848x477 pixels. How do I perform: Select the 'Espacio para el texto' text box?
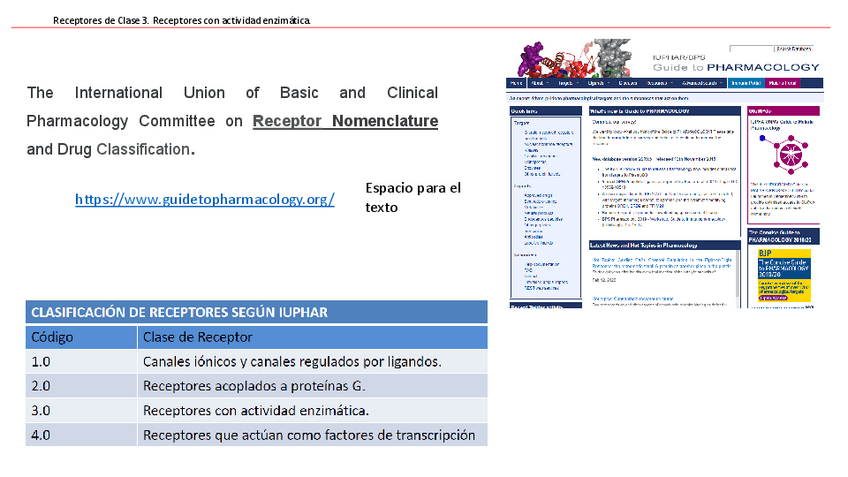point(413,198)
